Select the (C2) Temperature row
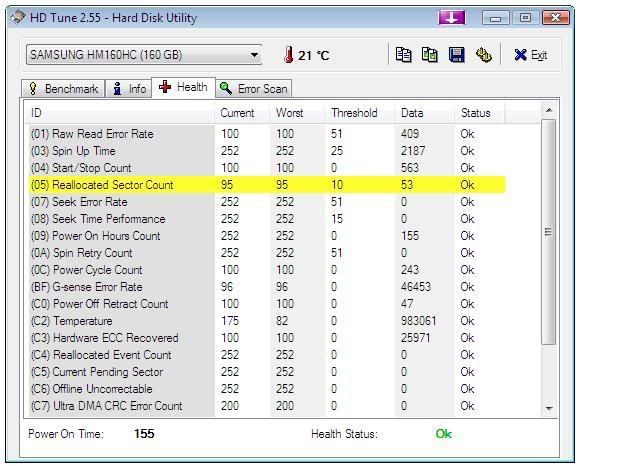This screenshot has height=466, width=640. pos(265,321)
